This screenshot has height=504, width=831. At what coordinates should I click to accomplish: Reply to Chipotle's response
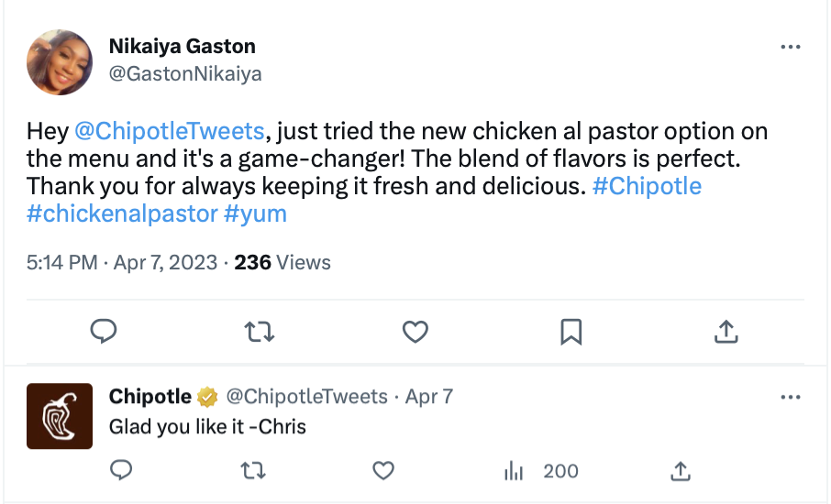click(x=122, y=471)
